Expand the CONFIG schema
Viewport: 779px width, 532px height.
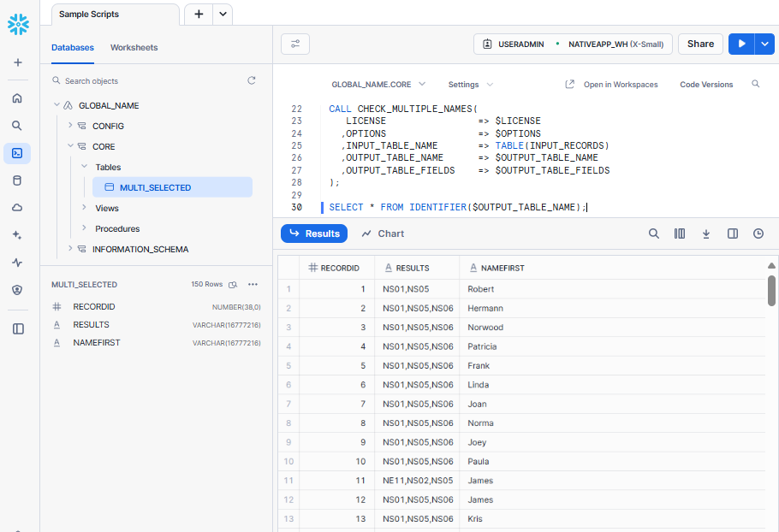70,125
